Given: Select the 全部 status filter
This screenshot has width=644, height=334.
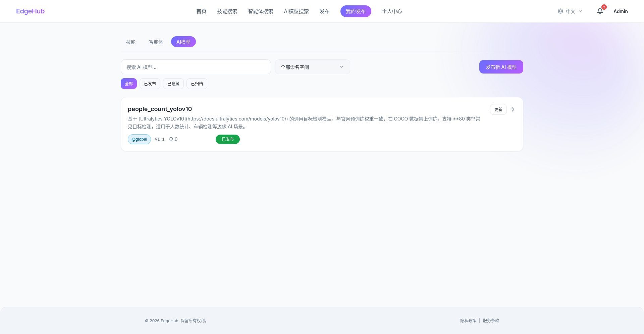Looking at the screenshot, I should (x=129, y=84).
